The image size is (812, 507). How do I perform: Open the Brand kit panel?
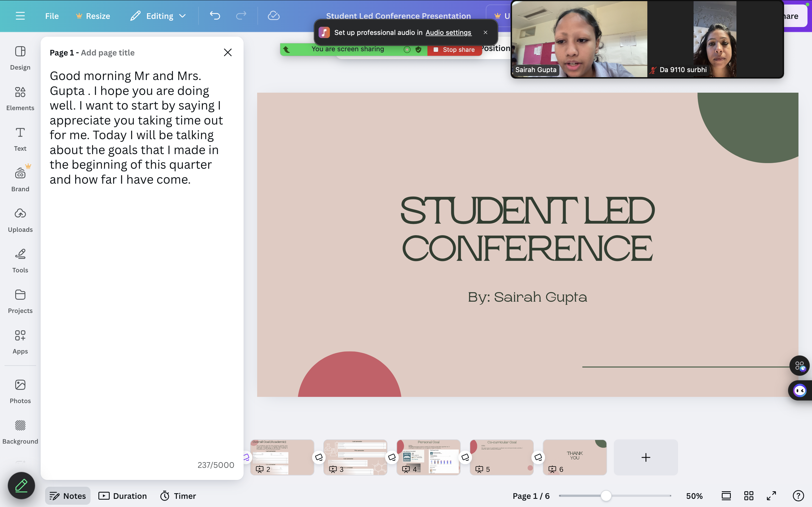coord(20,179)
